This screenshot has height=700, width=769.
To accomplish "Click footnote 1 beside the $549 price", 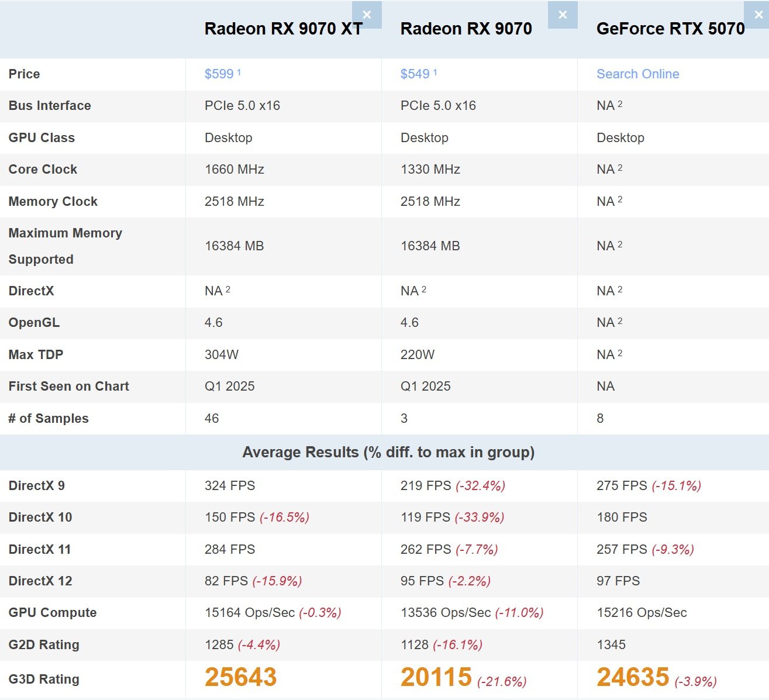I will (435, 73).
